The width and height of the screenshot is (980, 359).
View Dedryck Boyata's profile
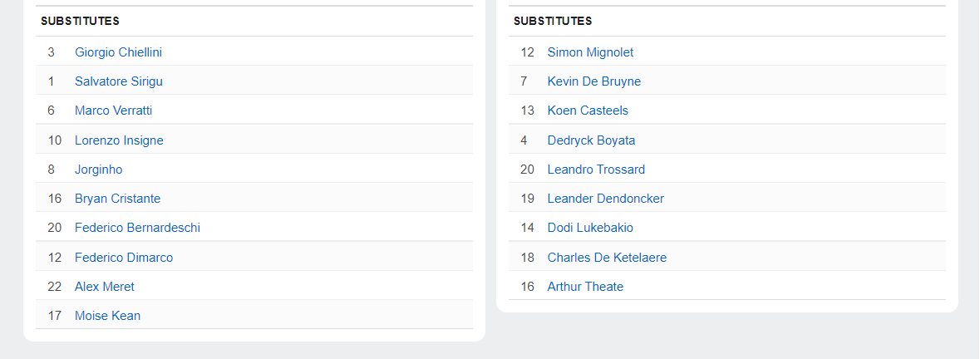pyautogui.click(x=591, y=140)
